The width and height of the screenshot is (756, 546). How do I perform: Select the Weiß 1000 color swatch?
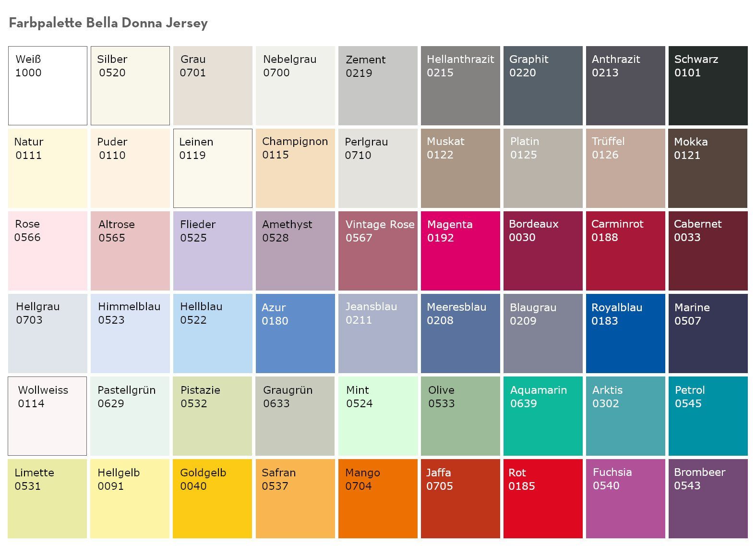coord(48,85)
